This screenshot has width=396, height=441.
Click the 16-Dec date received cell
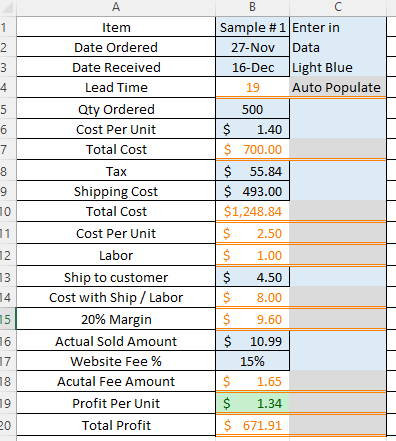point(252,67)
